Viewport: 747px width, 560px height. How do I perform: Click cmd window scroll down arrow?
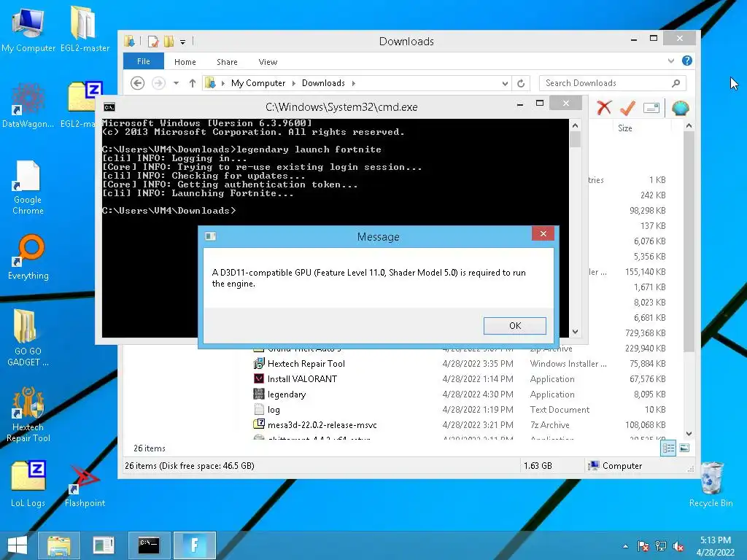[x=575, y=332]
